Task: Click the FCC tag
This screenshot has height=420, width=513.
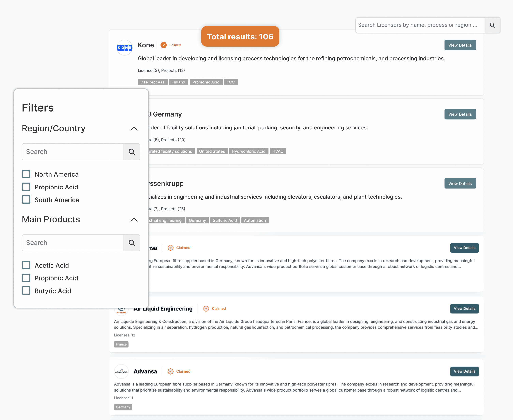Action: point(231,82)
